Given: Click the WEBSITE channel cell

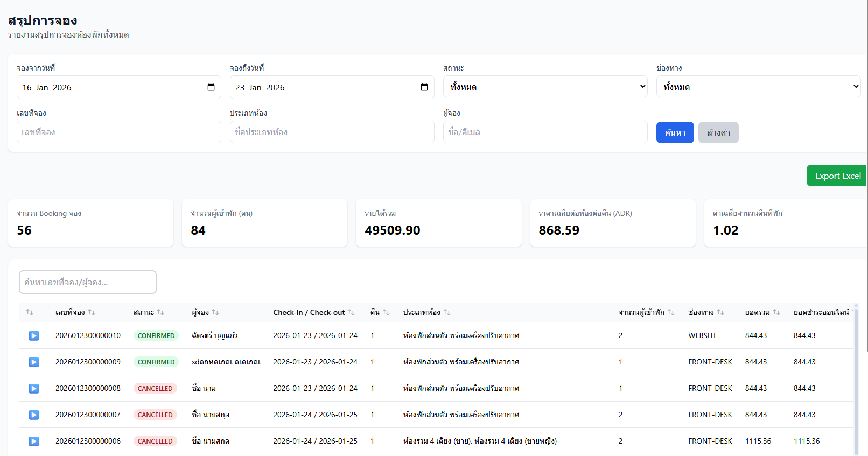Looking at the screenshot, I should click(703, 335).
